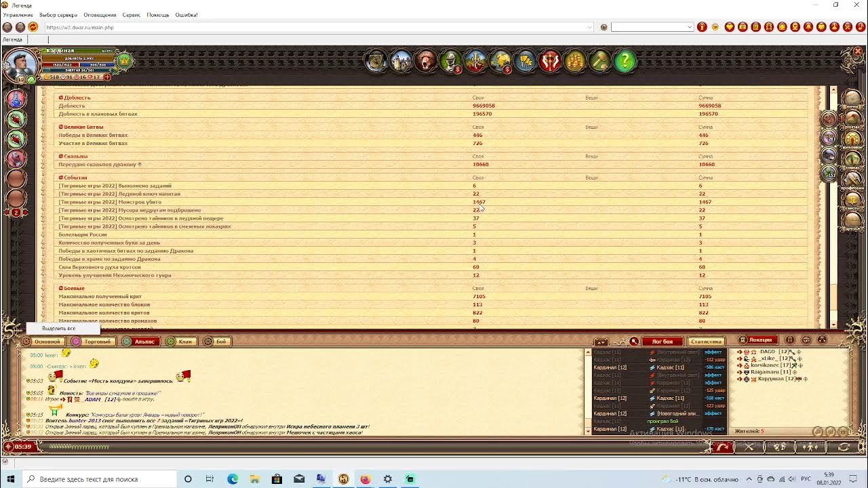Click the red bell toolbar icon

coord(808,27)
